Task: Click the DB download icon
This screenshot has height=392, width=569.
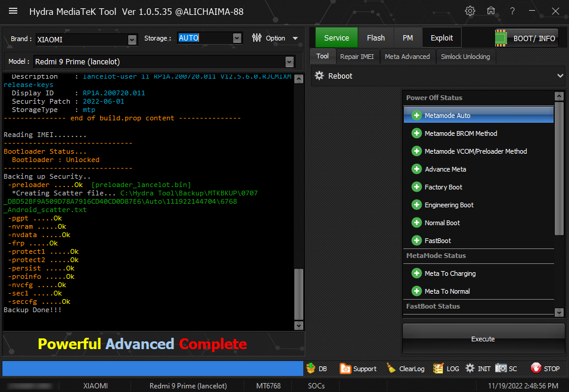Action: (310, 368)
